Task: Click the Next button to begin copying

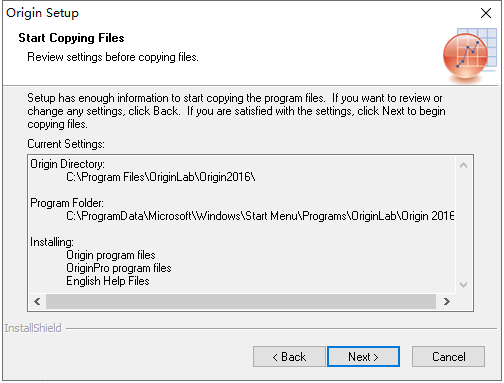Action: coord(363,356)
